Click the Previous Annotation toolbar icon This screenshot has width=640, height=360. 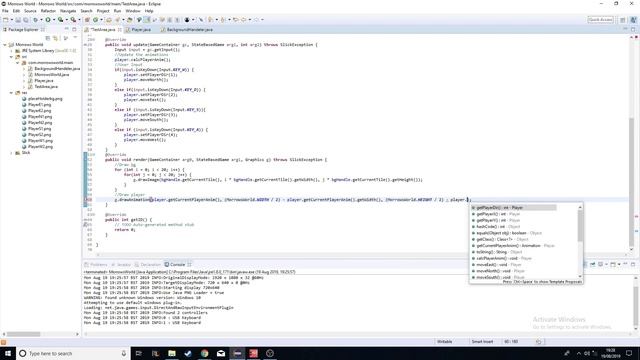click(223, 20)
